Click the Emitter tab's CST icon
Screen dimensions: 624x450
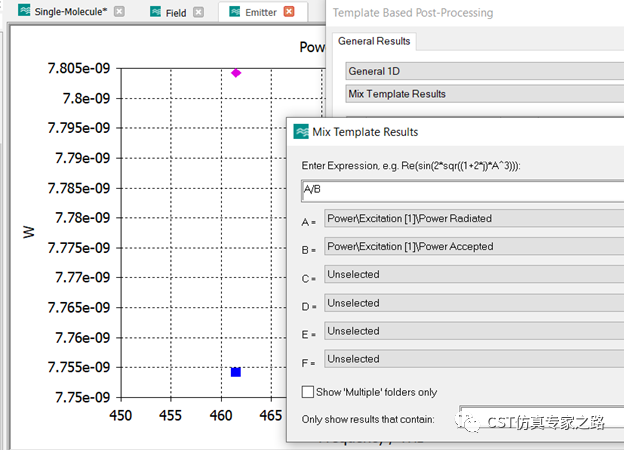[x=234, y=12]
